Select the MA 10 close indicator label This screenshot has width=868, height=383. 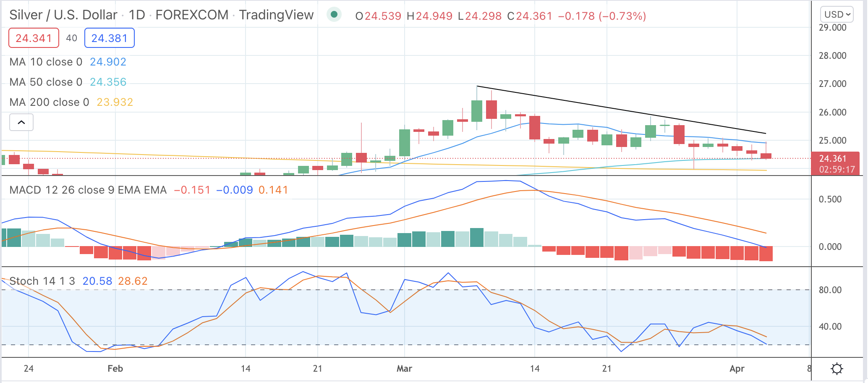46,62
